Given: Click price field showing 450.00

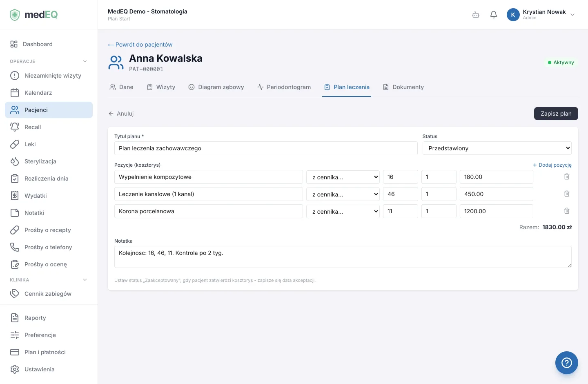Looking at the screenshot, I should pos(497,194).
